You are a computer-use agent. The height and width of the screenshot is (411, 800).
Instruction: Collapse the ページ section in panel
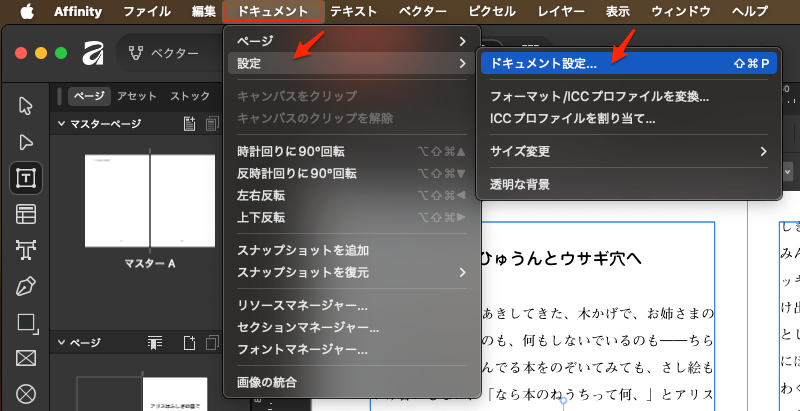point(62,342)
